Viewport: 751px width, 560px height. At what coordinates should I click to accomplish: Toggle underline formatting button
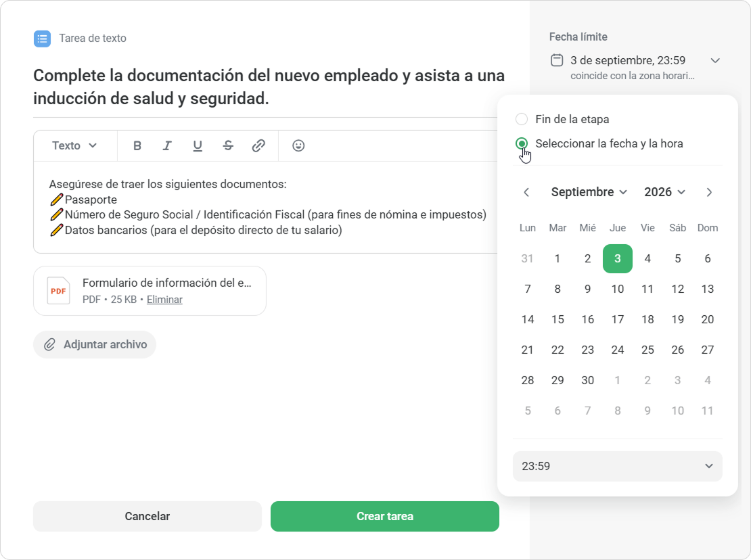198,145
